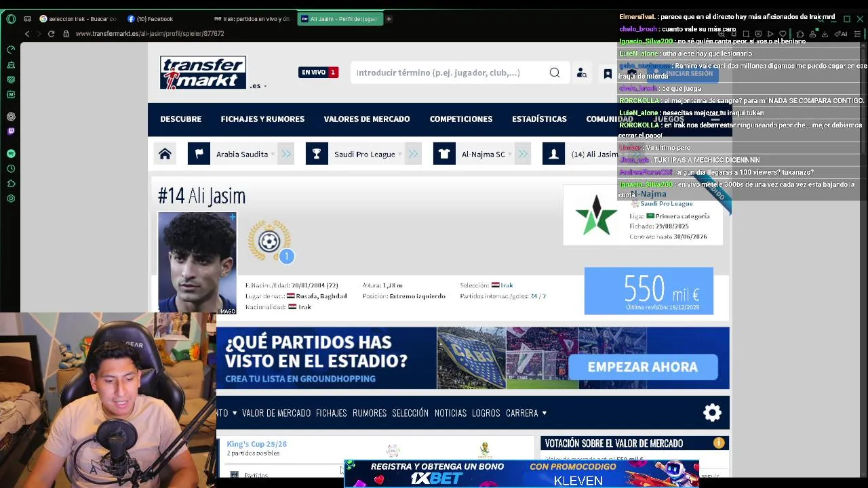The height and width of the screenshot is (488, 868).
Task: Open player NOTICIAS section
Action: click(450, 413)
